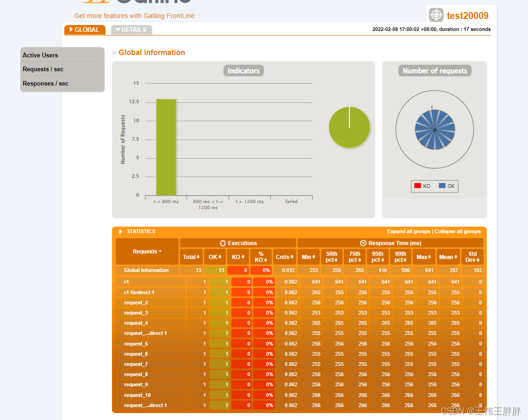Click the Global Information section heading
Screen dimensions: 528x420
pyautogui.click(x=151, y=53)
